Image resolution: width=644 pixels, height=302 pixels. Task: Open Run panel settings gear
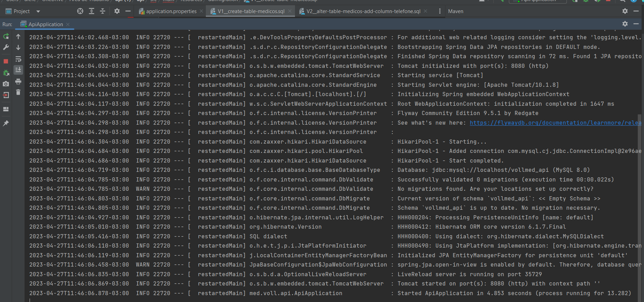pyautogui.click(x=625, y=24)
